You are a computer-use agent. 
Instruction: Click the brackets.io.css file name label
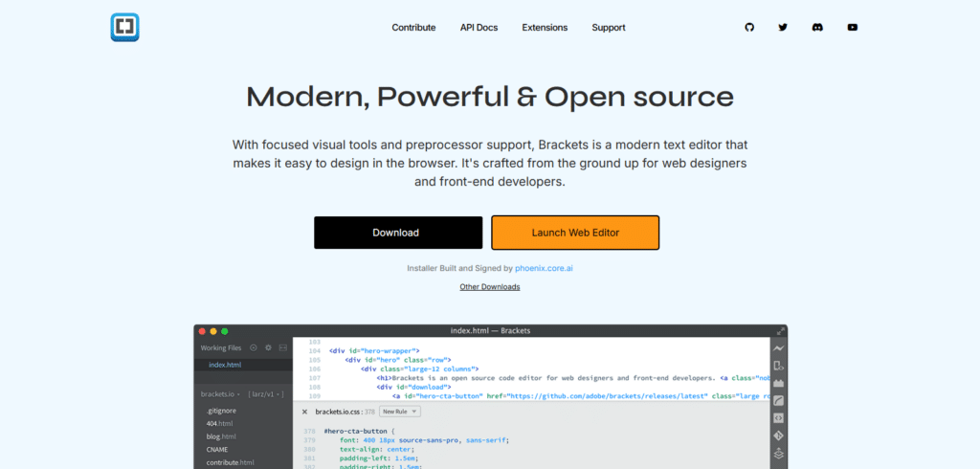pyautogui.click(x=340, y=412)
